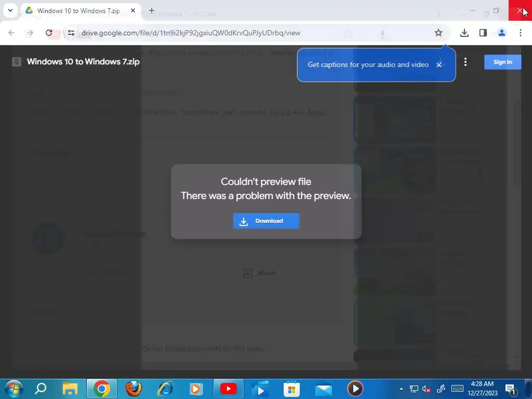Open a new browser tab
The image size is (532, 399).
pos(151,10)
